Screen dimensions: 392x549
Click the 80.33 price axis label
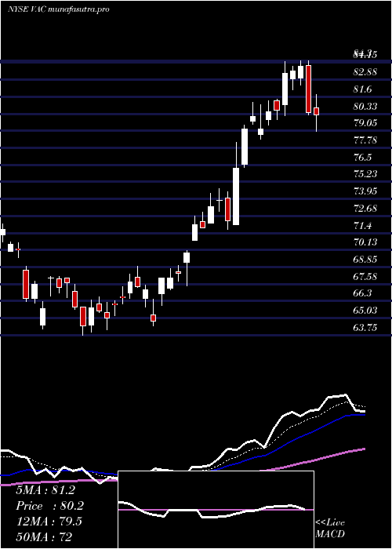tap(365, 106)
